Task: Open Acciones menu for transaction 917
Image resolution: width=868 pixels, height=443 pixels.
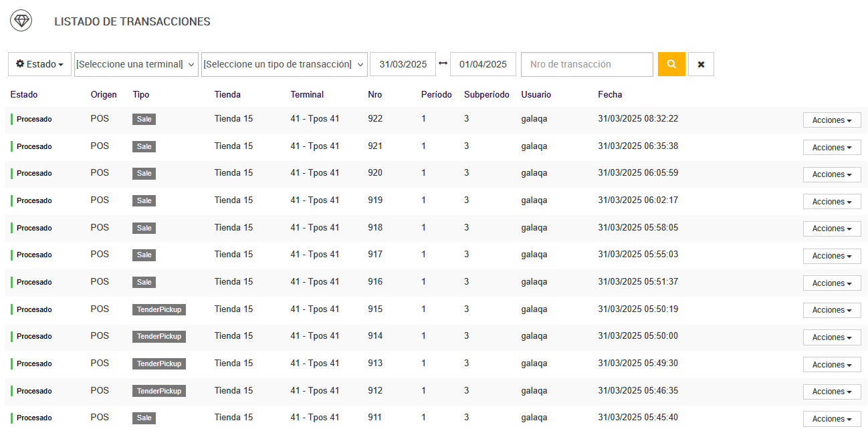Action: click(831, 256)
